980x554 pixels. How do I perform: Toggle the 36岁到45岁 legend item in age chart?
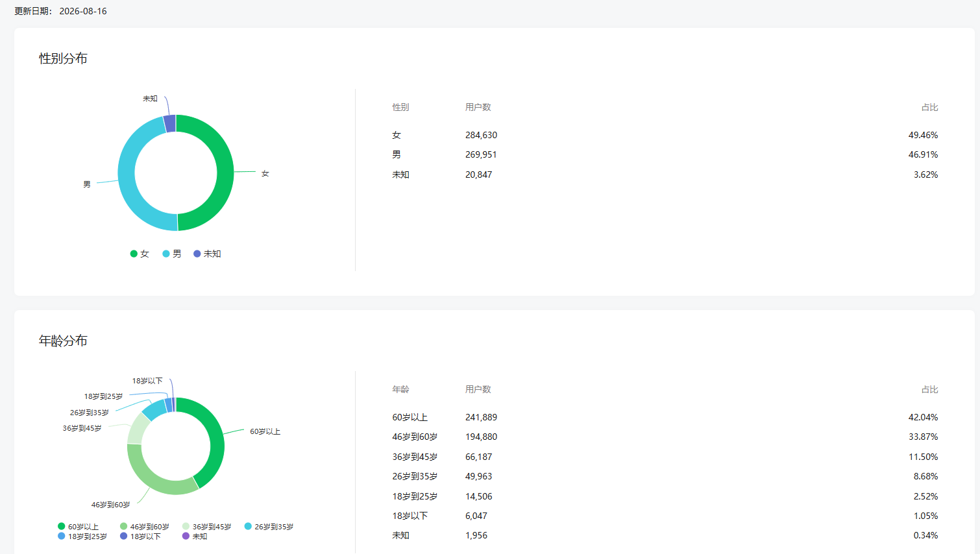[x=207, y=527]
